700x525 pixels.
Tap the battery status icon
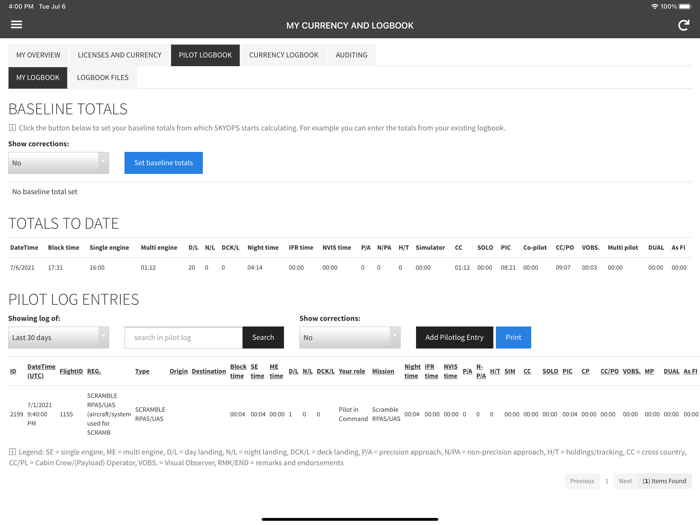(x=685, y=6)
